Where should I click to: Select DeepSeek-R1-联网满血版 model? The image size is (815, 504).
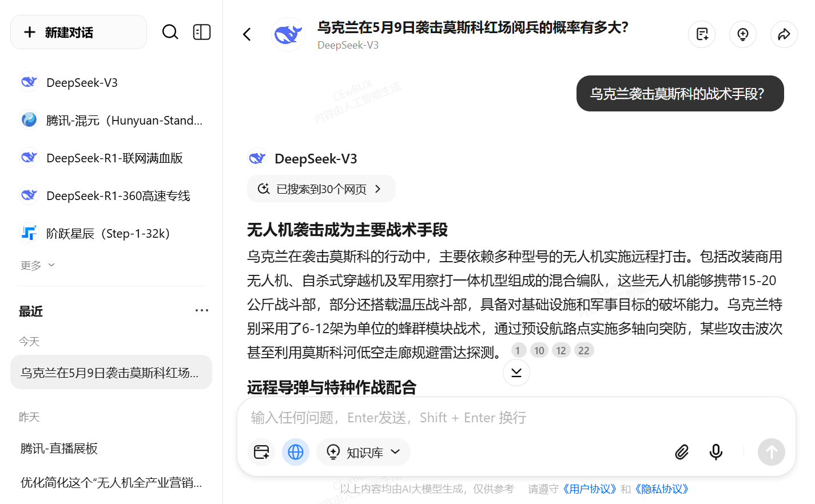[111, 158]
